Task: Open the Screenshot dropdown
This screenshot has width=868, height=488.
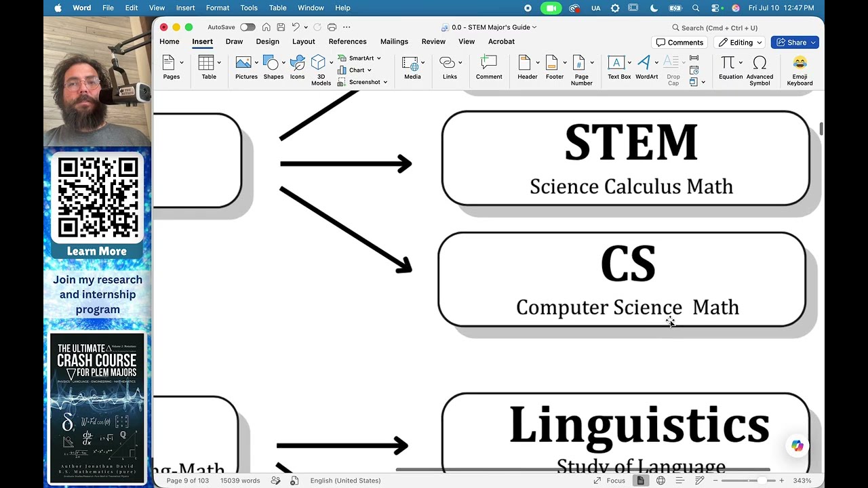Action: (385, 82)
